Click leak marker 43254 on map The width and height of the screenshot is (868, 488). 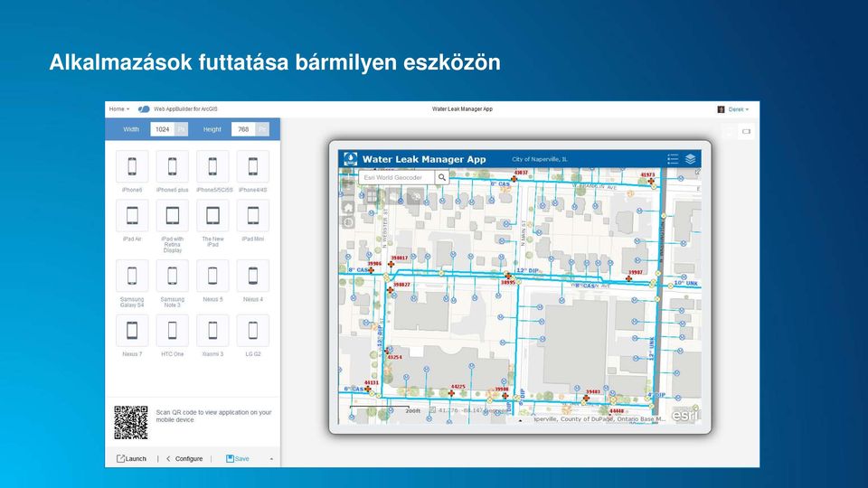(388, 352)
